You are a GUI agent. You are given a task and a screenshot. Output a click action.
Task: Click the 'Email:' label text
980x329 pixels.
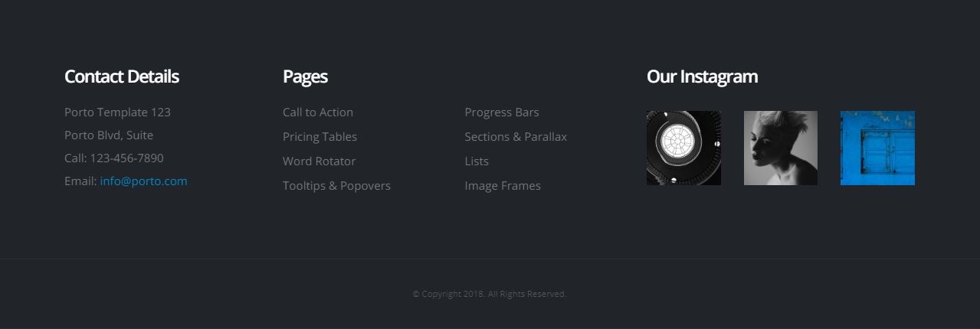pos(80,181)
